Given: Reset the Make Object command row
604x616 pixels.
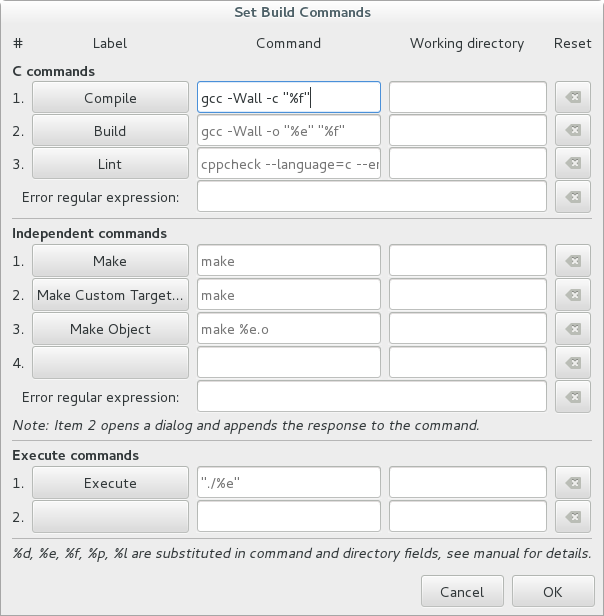Looking at the screenshot, I should point(573,329).
